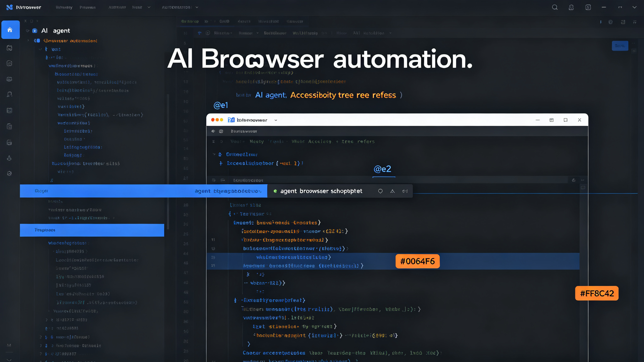
Task: Select the highlighted 'Tooploaos' row in left panel
Action: 92,230
